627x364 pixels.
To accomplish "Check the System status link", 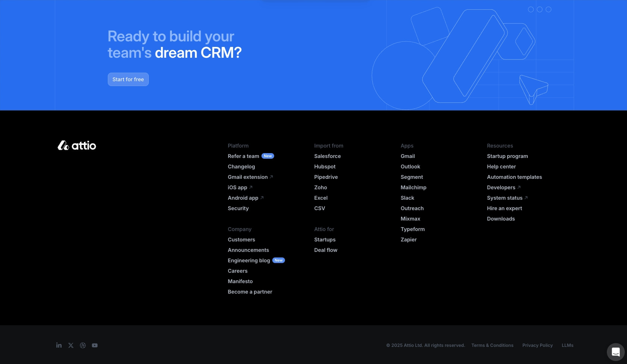I will click(x=507, y=198).
